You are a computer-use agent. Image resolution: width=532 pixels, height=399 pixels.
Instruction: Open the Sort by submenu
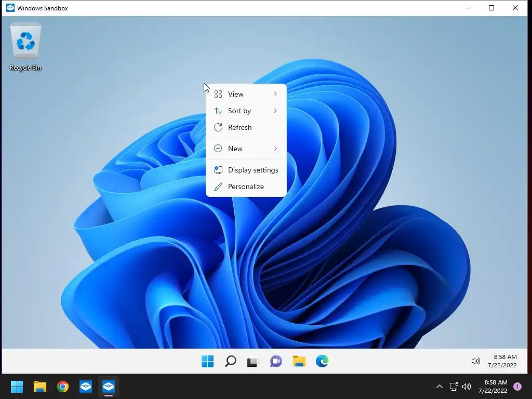(246, 111)
